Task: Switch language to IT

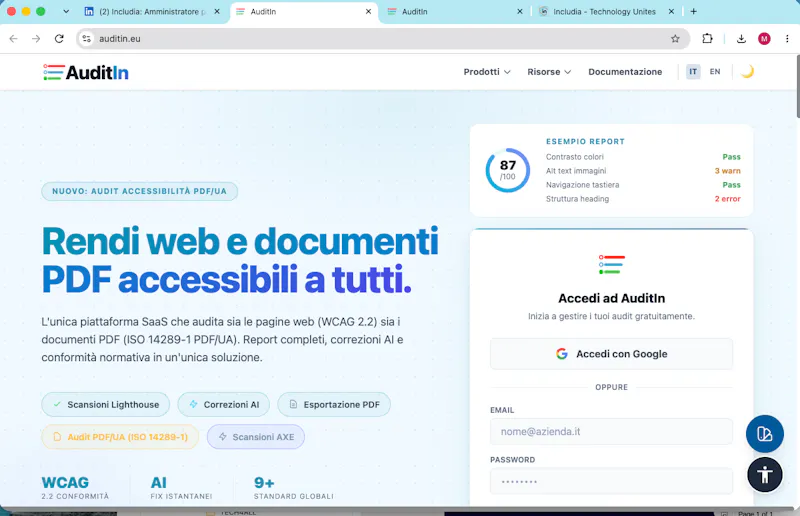Action: (692, 71)
